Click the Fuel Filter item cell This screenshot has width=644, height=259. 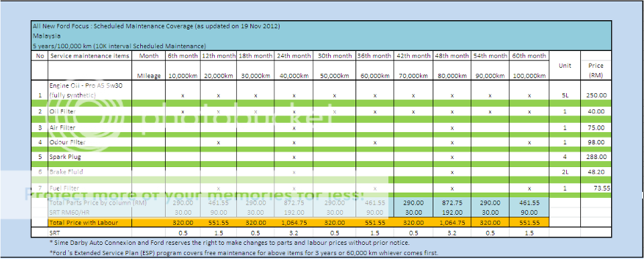click(90, 188)
